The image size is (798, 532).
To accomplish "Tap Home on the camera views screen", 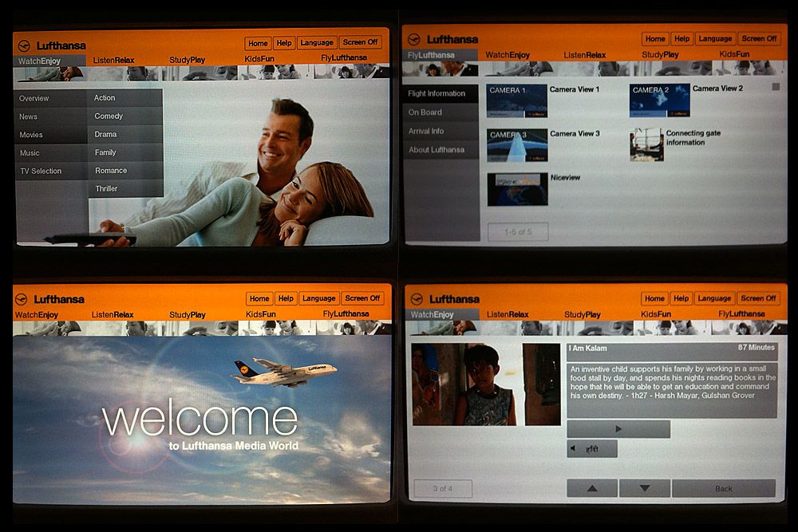I will point(655,38).
